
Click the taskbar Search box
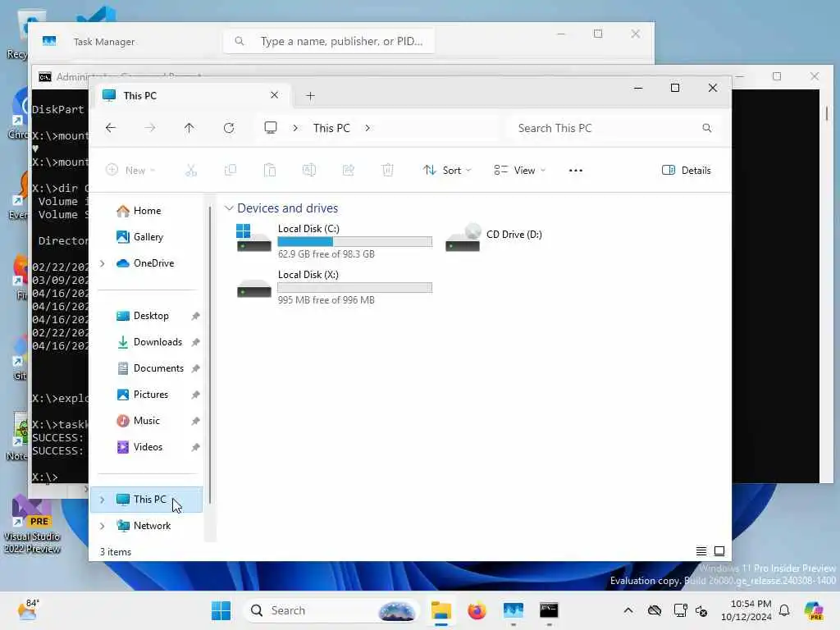click(x=332, y=610)
